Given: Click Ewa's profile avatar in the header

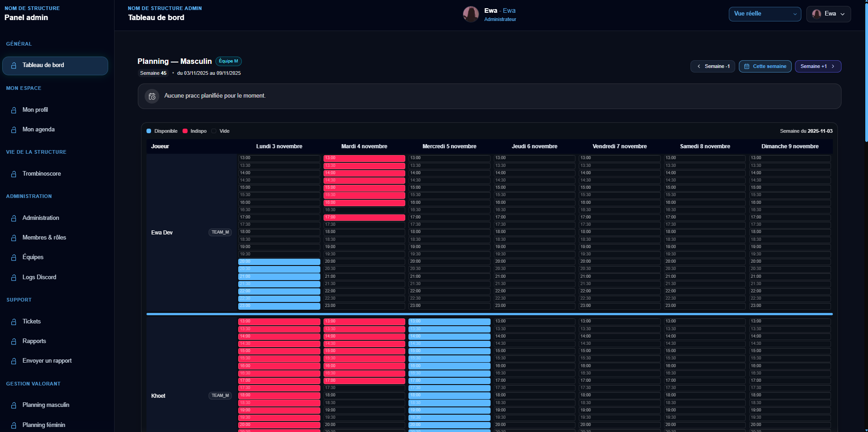Looking at the screenshot, I should (x=471, y=14).
